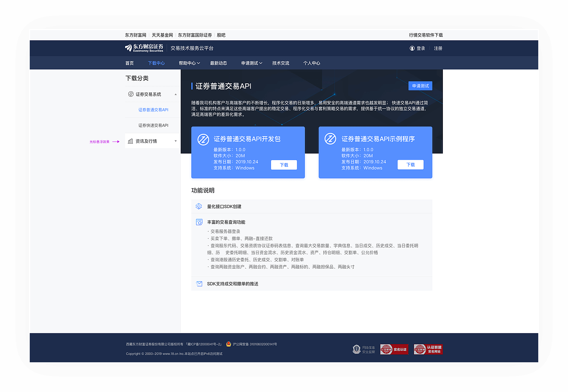The width and height of the screenshot is (568, 392).
Task: Select the 证券交易系统 circular icon in sidebar
Action: click(x=130, y=94)
